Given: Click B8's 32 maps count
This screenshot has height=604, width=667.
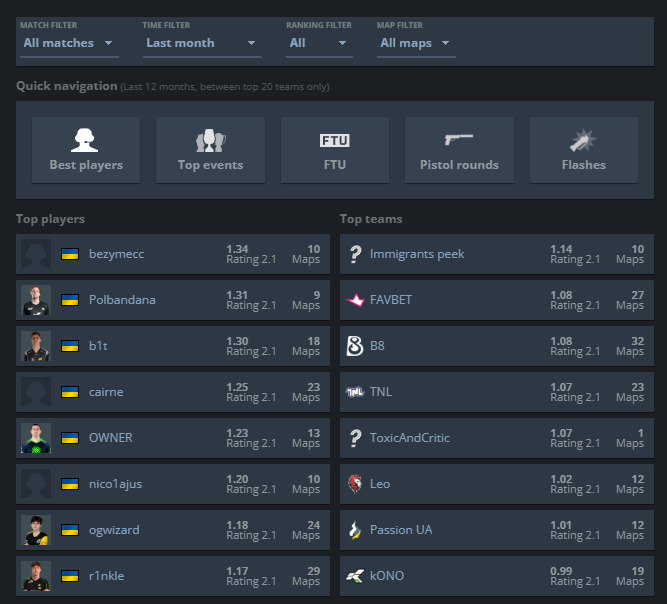Looking at the screenshot, I should [637, 341].
